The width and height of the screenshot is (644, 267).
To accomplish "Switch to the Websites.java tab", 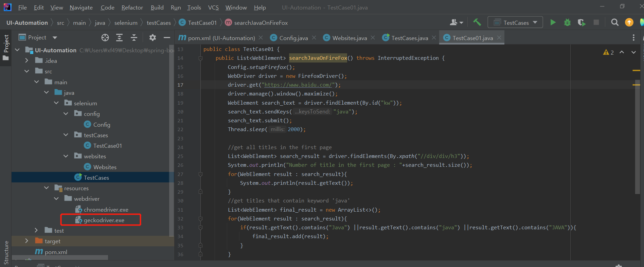I will (x=350, y=38).
